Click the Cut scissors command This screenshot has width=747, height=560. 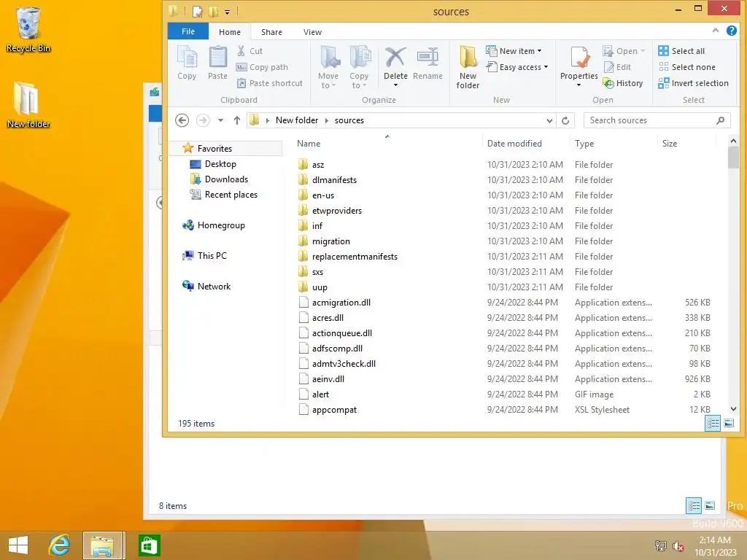(249, 51)
